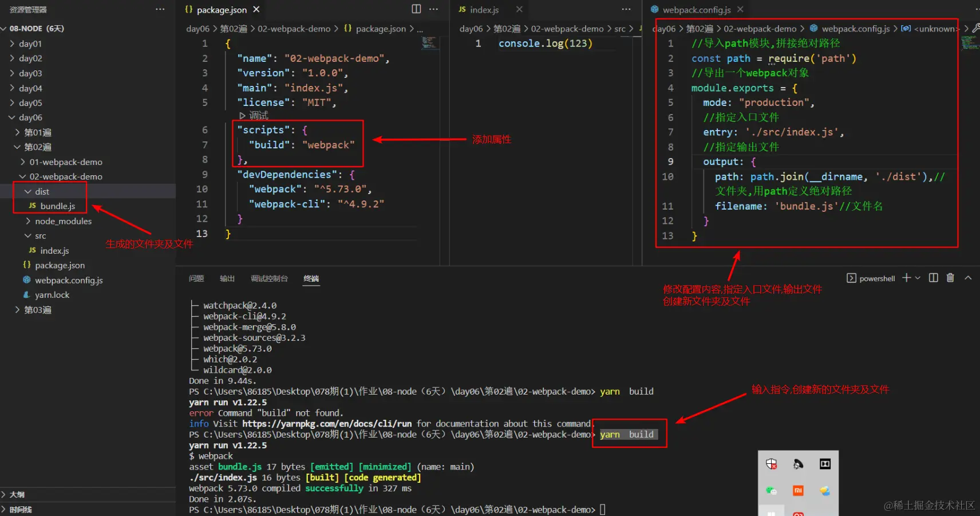
Task: Click console.log(123) in the index.js editor
Action: [546, 44]
